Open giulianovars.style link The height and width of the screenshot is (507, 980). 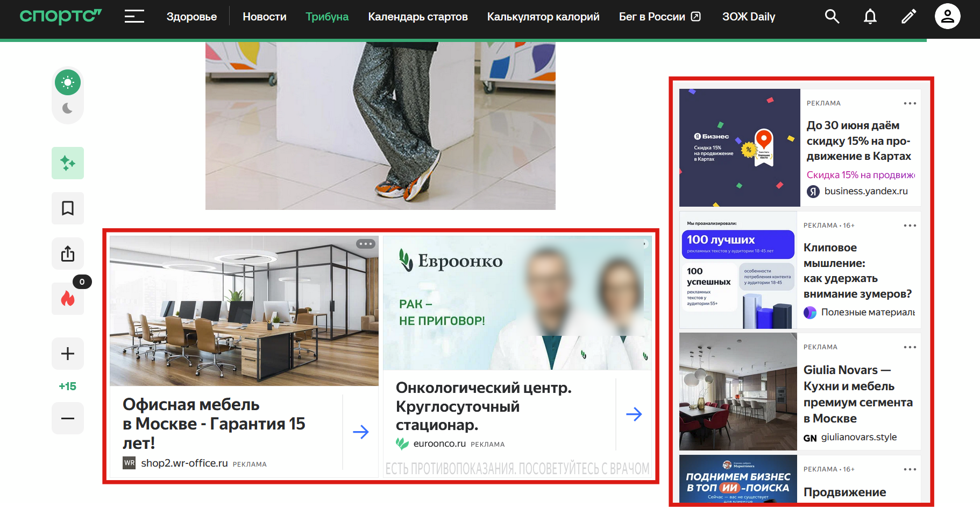[859, 437]
